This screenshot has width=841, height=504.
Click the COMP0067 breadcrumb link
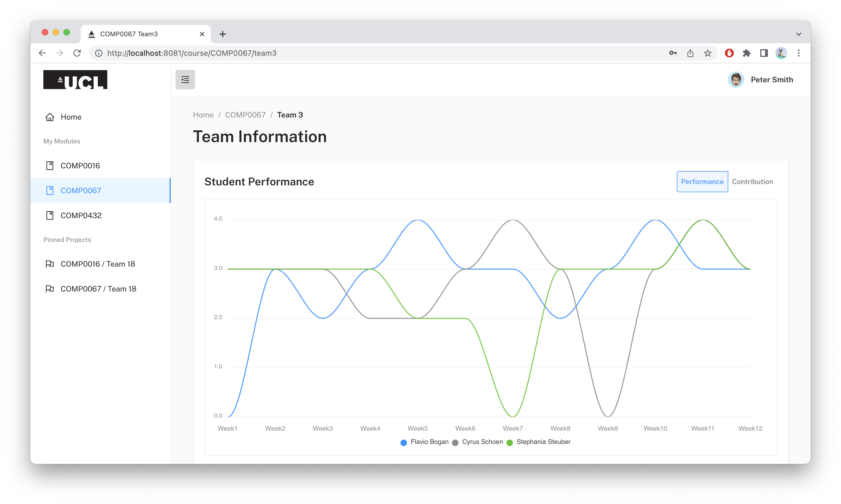pos(245,115)
